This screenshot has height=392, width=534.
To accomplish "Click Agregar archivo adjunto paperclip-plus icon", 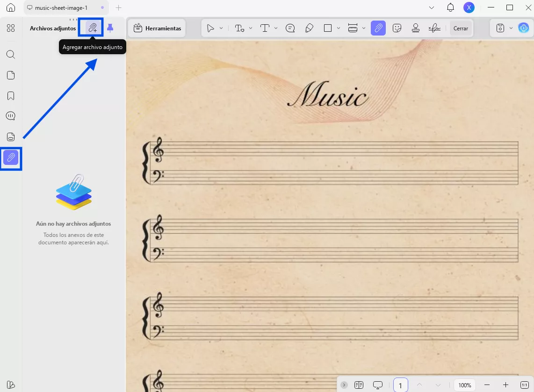I will click(93, 28).
